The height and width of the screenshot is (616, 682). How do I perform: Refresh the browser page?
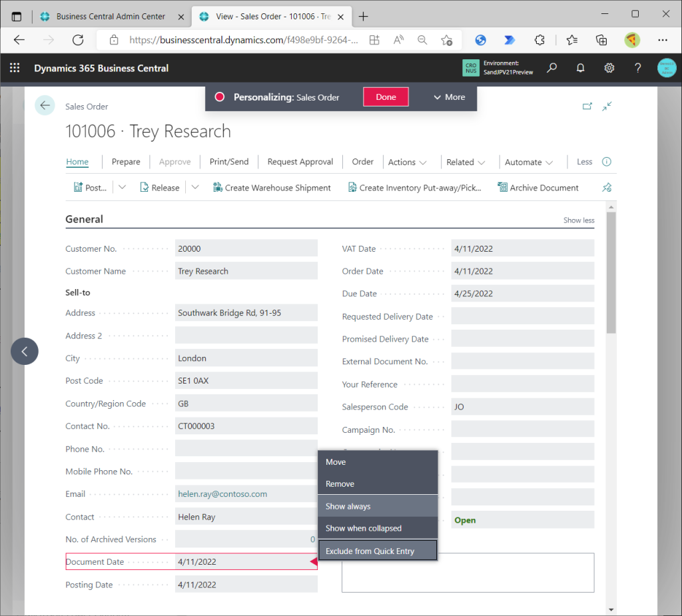[78, 40]
